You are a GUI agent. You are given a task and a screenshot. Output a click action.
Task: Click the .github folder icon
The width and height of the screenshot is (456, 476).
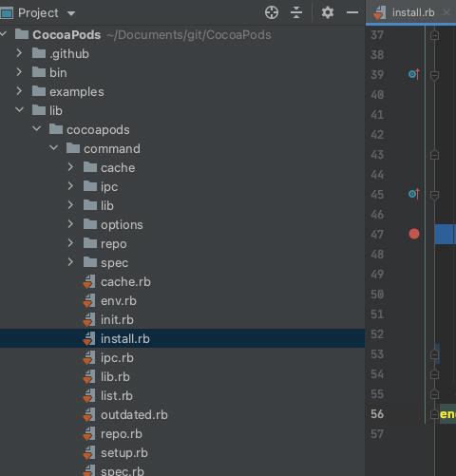(x=39, y=53)
